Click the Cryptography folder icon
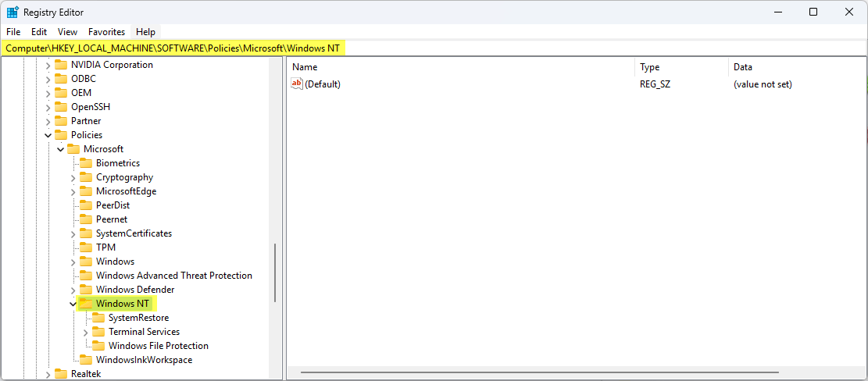868x381 pixels. click(x=86, y=177)
